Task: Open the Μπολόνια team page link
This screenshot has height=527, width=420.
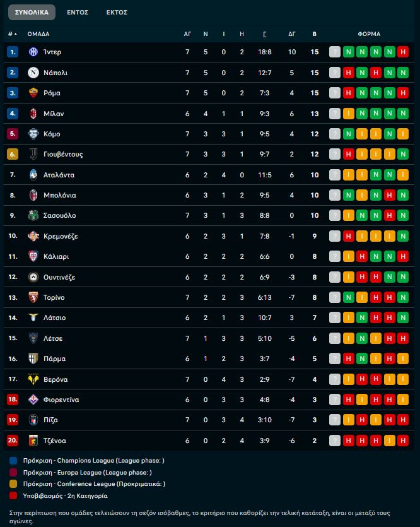Action: pyautogui.click(x=60, y=196)
